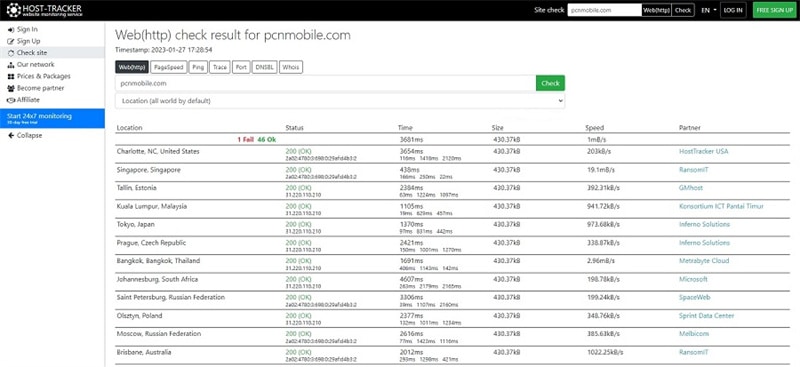Open the Our network menu item
This screenshot has height=367, width=800.
(x=35, y=65)
